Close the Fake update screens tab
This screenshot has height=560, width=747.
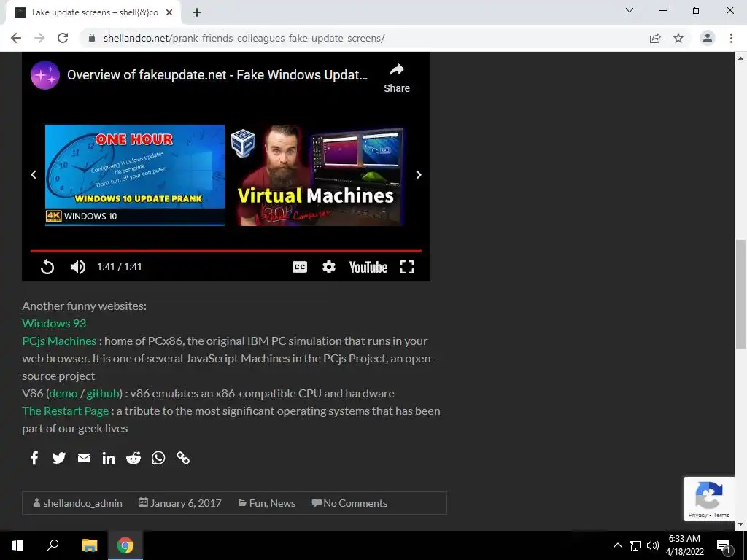[169, 12]
